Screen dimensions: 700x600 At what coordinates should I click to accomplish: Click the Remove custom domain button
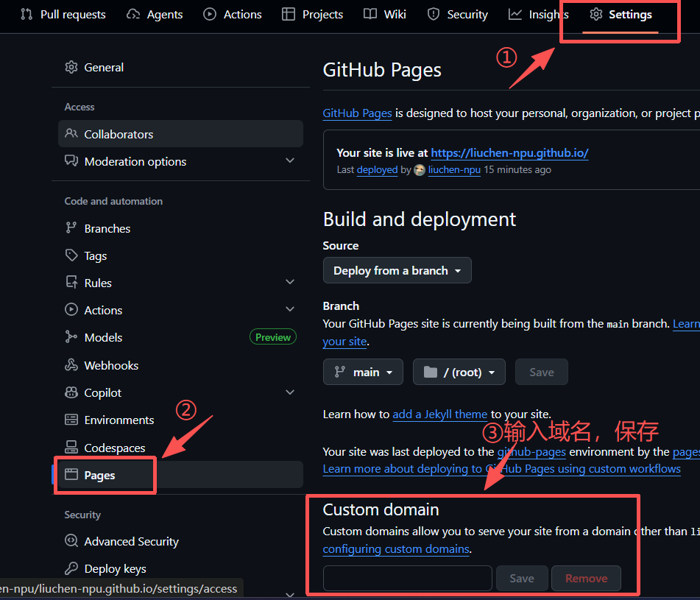pyautogui.click(x=586, y=578)
